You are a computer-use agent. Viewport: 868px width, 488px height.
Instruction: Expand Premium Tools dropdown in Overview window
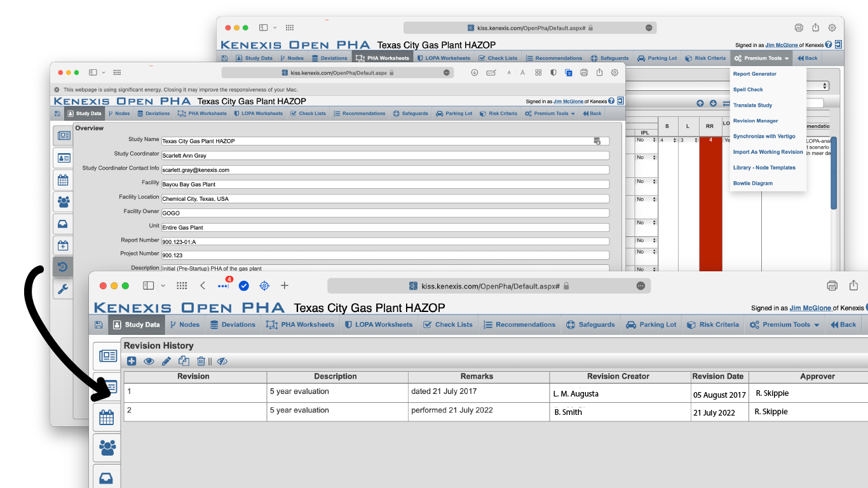550,114
